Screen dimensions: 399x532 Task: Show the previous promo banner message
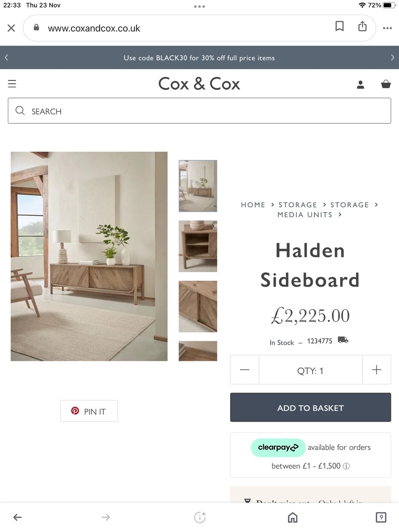(x=6, y=58)
